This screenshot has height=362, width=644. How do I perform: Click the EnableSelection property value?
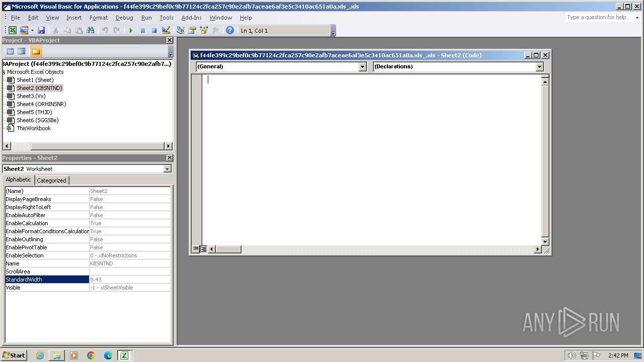click(x=130, y=255)
